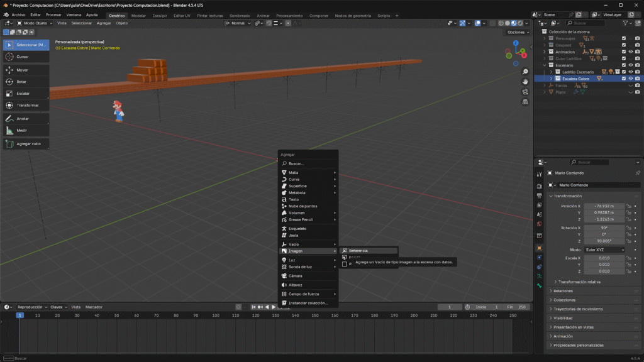Open the Euler XYZ rotation mode dropdown
This screenshot has width=644, height=362.
coord(605,250)
